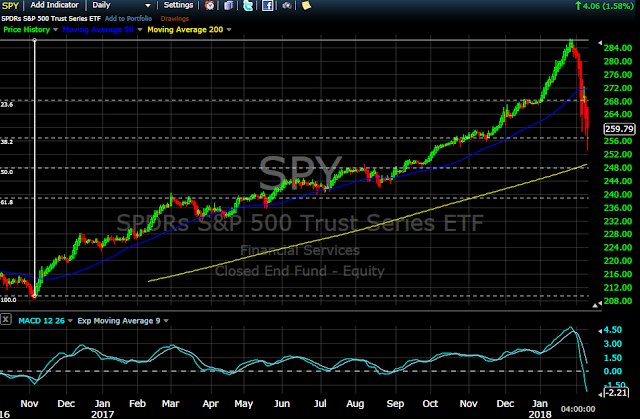Viewport: 640px width, 419px height.
Task: Click Add to Portfolio link
Action: tap(128, 19)
